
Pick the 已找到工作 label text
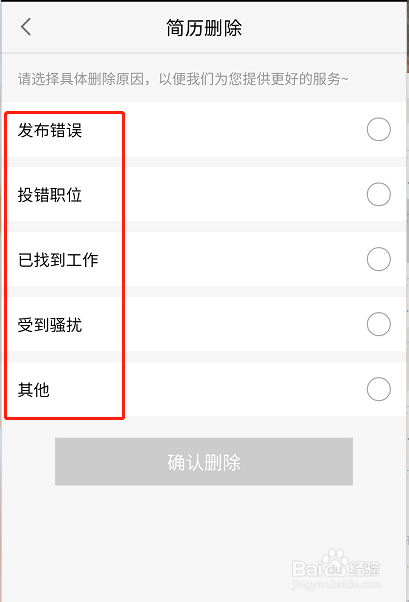point(58,260)
